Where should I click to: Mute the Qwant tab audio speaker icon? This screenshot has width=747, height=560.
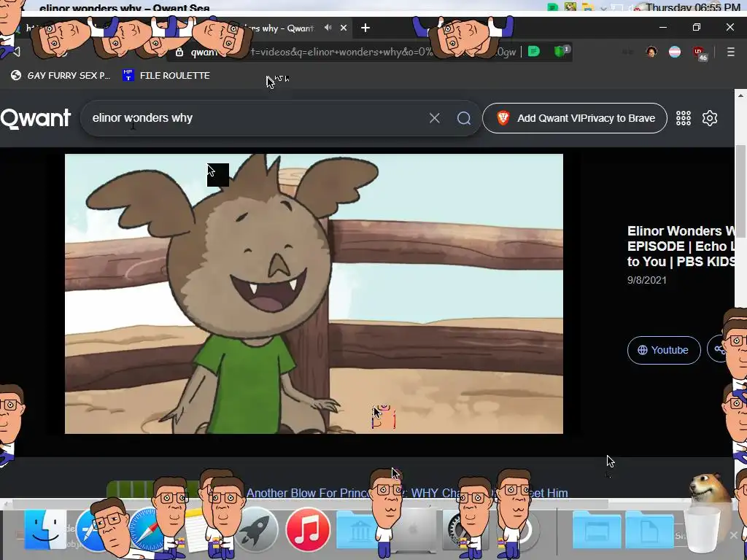click(328, 28)
